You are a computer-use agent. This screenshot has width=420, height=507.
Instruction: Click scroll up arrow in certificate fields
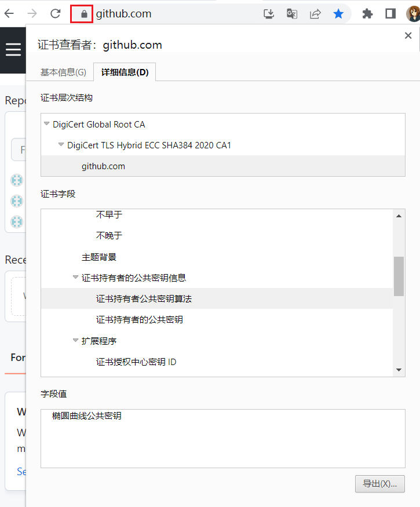(x=399, y=216)
